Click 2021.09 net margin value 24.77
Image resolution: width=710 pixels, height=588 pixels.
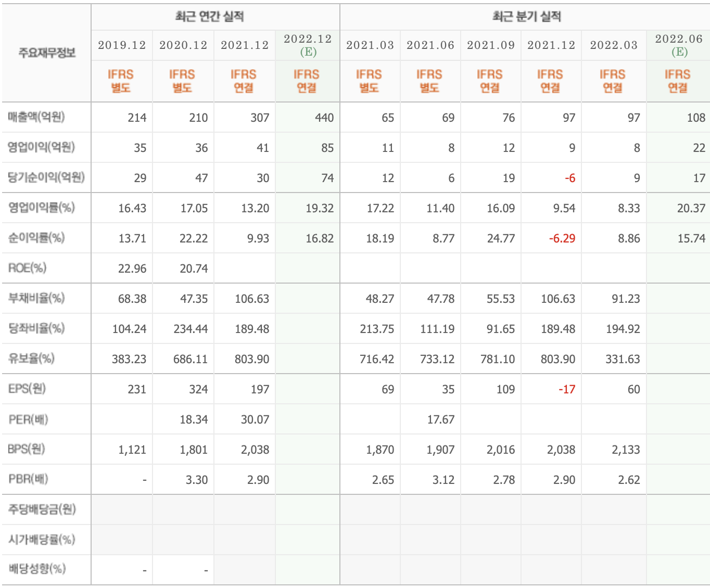point(501,238)
